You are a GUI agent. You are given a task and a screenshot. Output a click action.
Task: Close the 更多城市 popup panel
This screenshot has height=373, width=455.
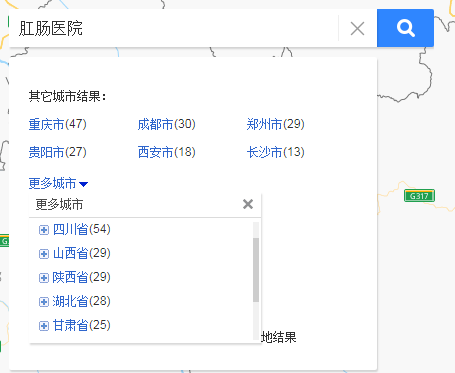tap(248, 204)
